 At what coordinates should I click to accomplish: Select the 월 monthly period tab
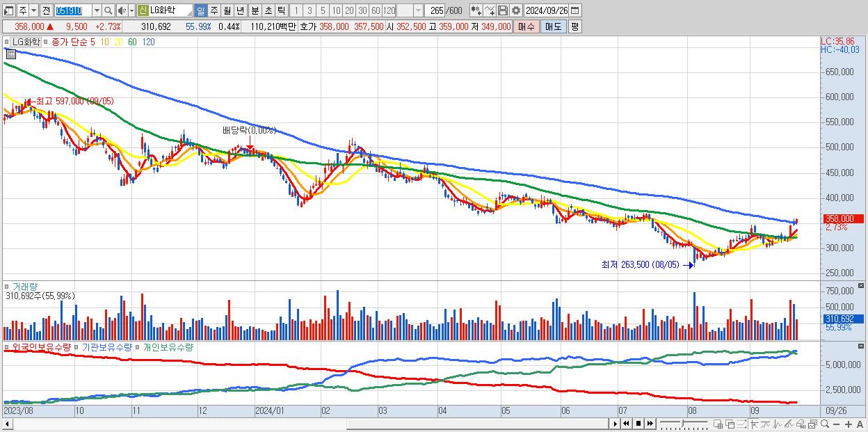[227, 10]
